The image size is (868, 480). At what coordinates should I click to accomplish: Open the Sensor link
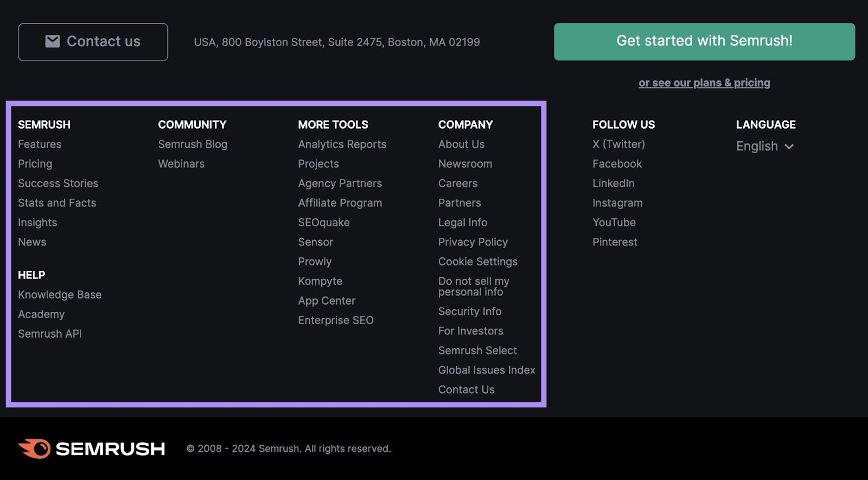[x=315, y=242]
